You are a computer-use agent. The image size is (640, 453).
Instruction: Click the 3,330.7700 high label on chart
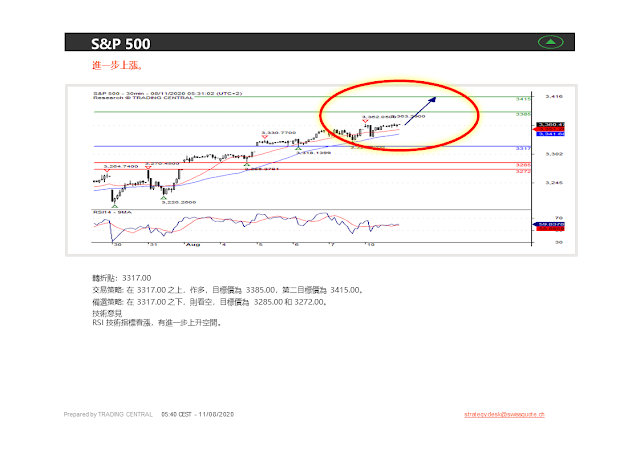278,133
